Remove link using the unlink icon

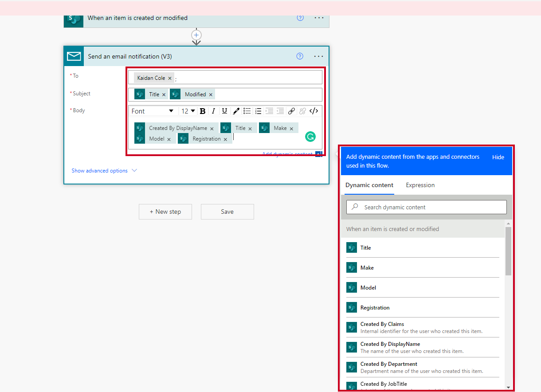point(302,111)
